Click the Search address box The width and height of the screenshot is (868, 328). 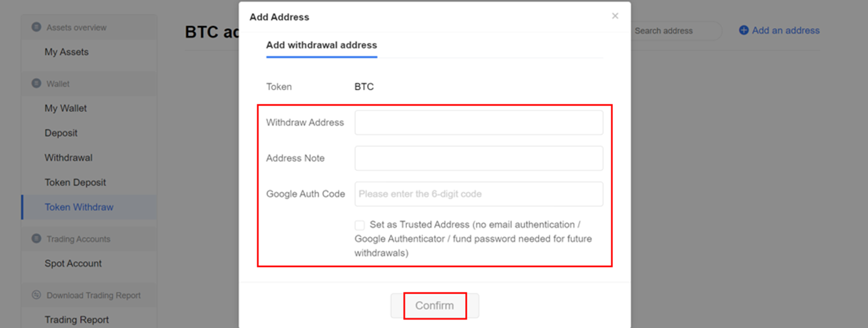tap(676, 31)
